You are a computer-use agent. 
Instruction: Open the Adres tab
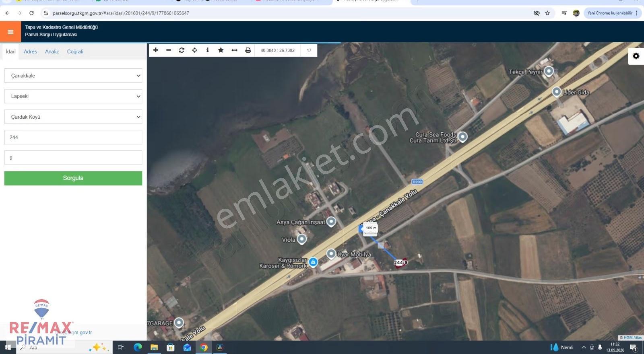30,51
